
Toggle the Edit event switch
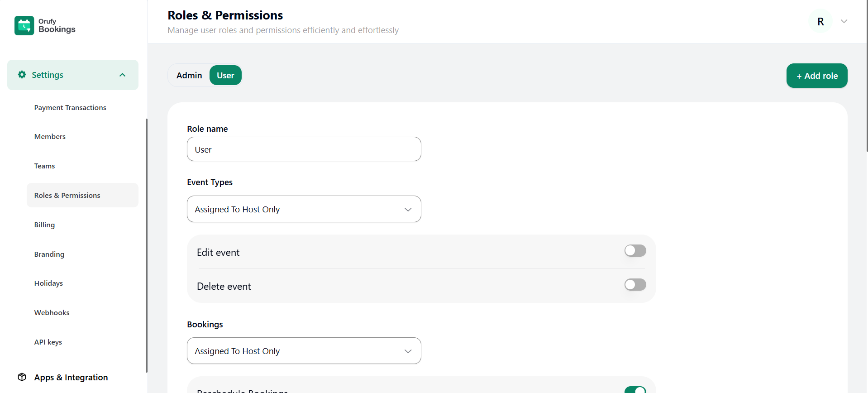[x=635, y=251]
